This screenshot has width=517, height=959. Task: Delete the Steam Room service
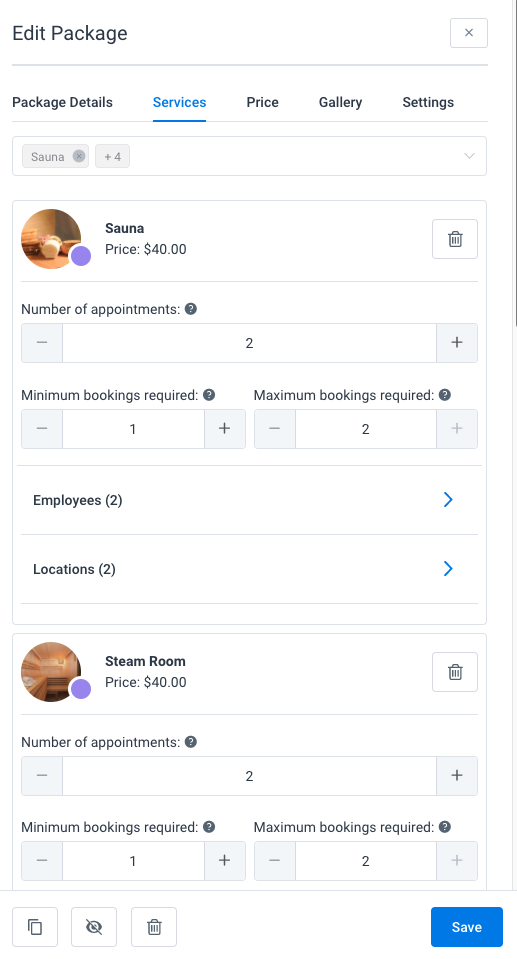tap(455, 672)
